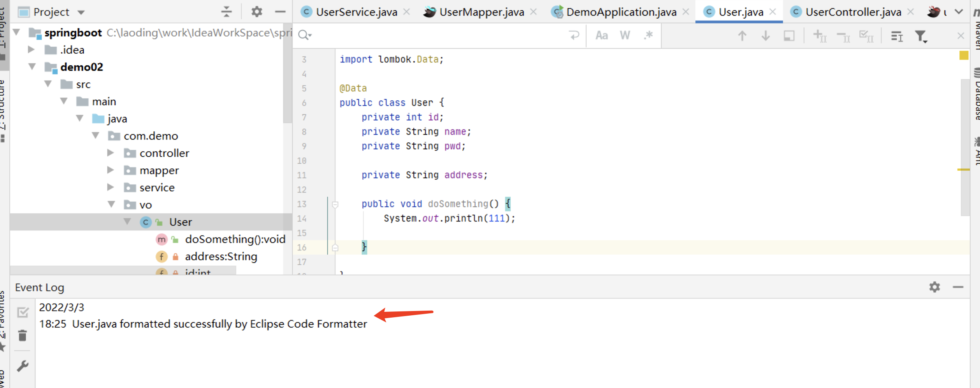Expand mapper package
The width and height of the screenshot is (980, 388).
click(x=111, y=170)
